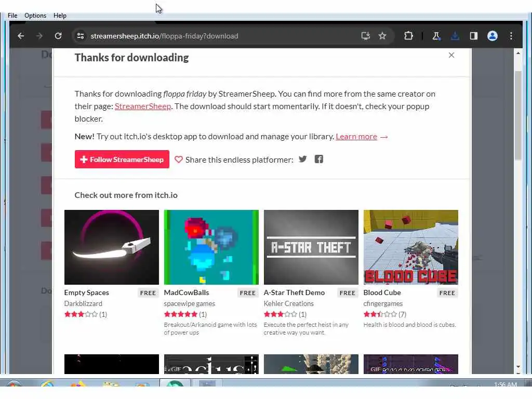
Task: Reload the page with the refresh icon
Action: tap(58, 36)
